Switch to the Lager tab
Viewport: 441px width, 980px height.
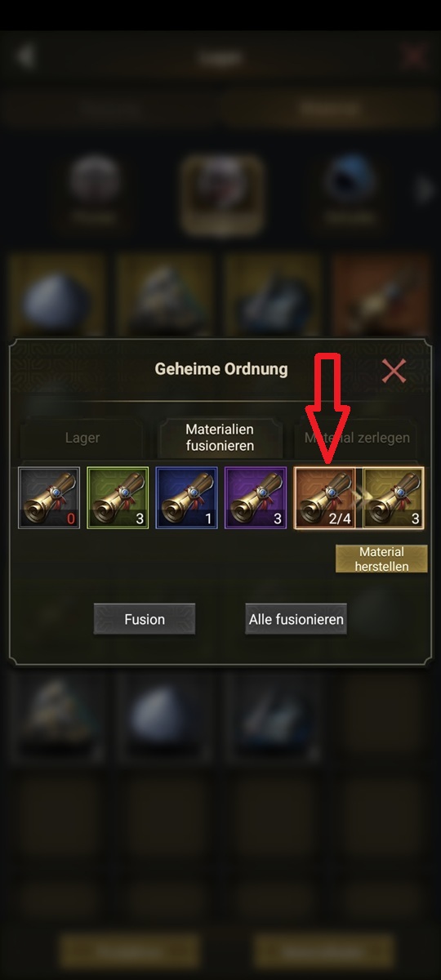82,438
